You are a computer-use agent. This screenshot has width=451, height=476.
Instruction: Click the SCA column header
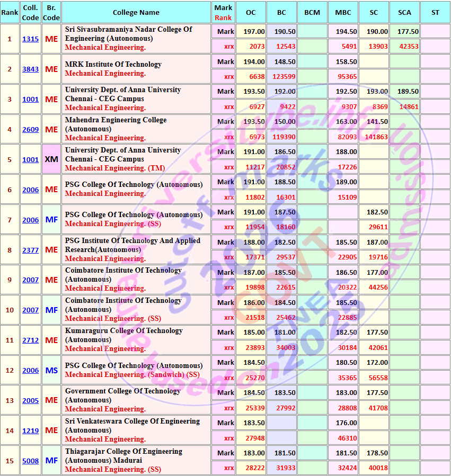click(404, 13)
